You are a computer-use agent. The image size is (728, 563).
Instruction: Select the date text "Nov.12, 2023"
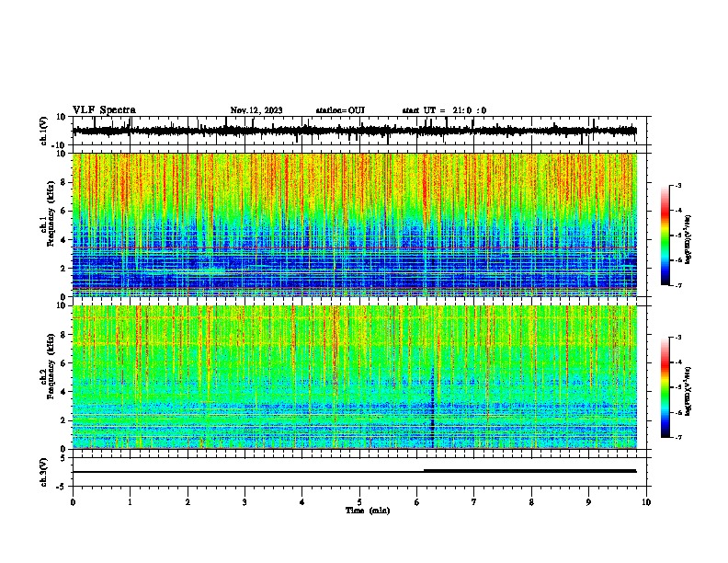(x=256, y=110)
